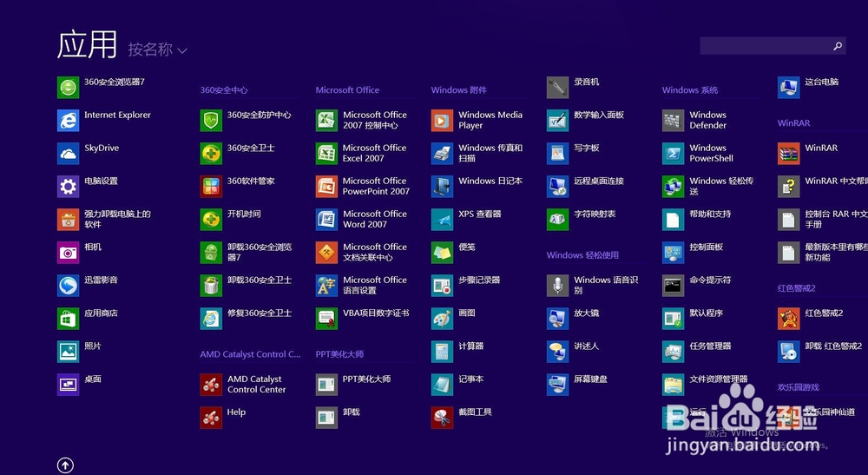Open 相机 camera app icon
Viewport: 868px width, 475px height.
[68, 253]
